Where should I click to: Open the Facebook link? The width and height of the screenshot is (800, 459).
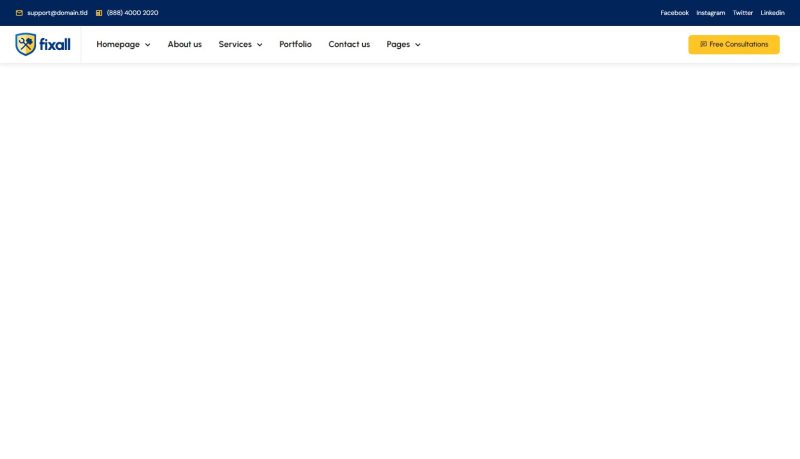(674, 13)
